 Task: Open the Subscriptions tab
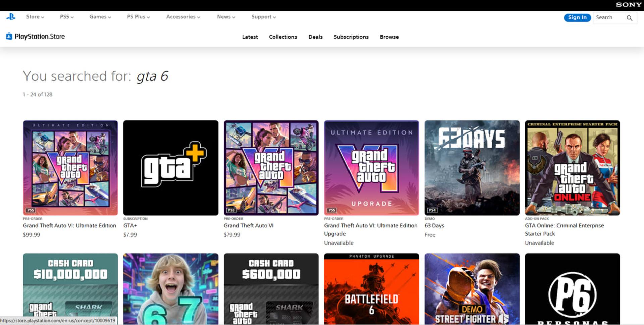[x=351, y=37]
